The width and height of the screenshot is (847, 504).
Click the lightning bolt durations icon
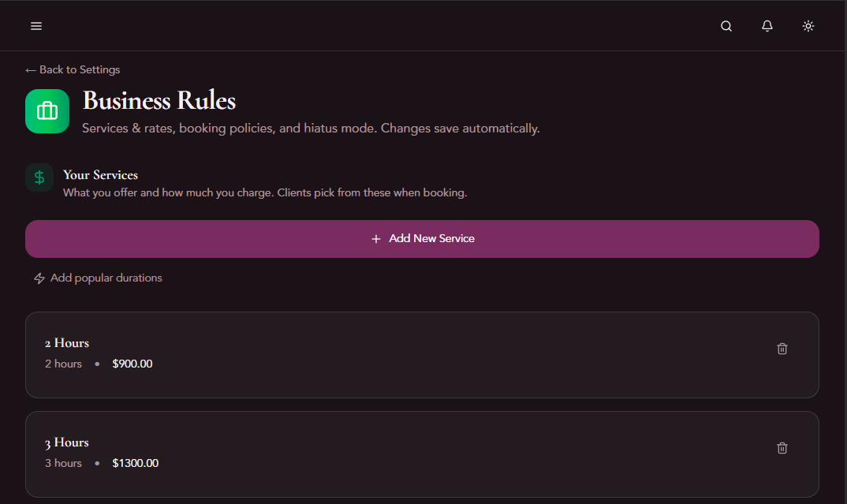[39, 278]
